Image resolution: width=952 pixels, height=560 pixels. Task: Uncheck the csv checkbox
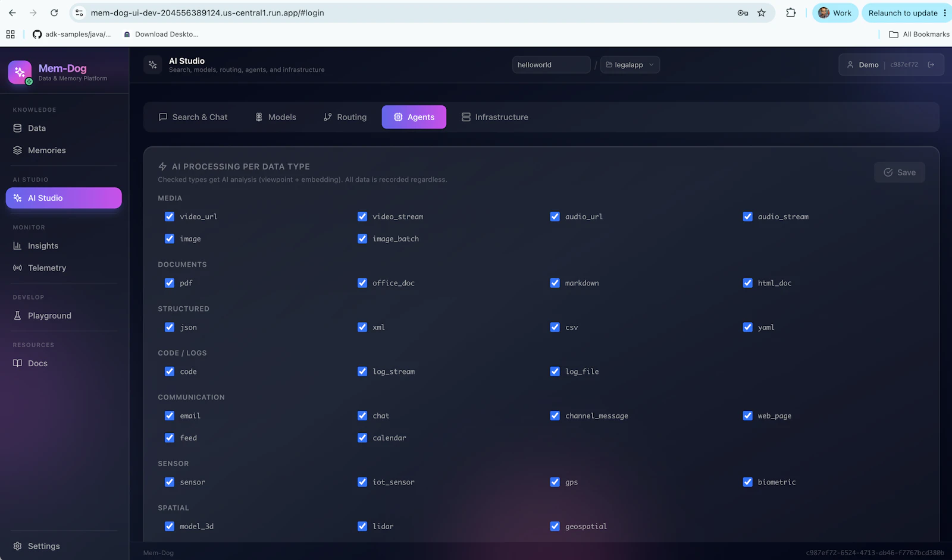tap(555, 328)
